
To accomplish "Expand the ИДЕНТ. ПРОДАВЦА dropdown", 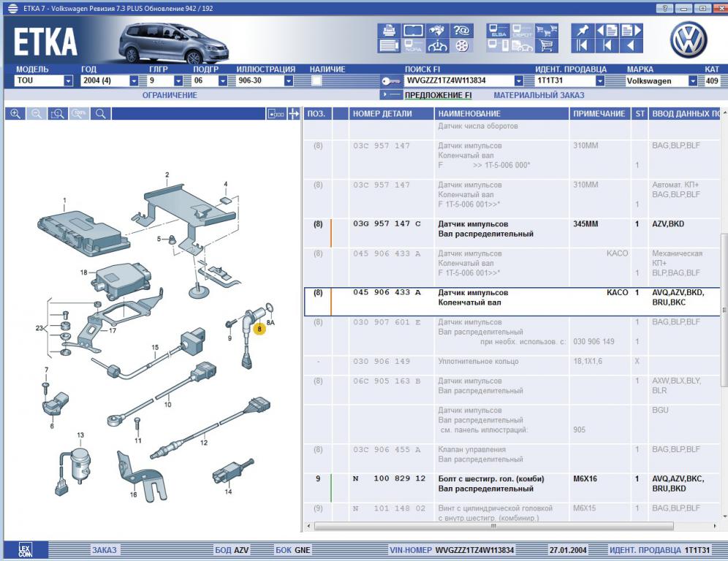I will tap(600, 81).
